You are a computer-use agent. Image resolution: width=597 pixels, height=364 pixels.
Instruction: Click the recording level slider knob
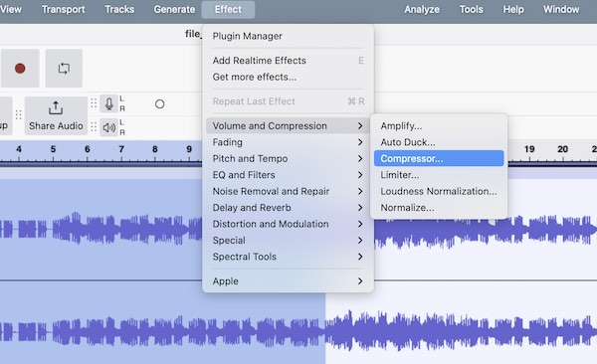click(160, 104)
